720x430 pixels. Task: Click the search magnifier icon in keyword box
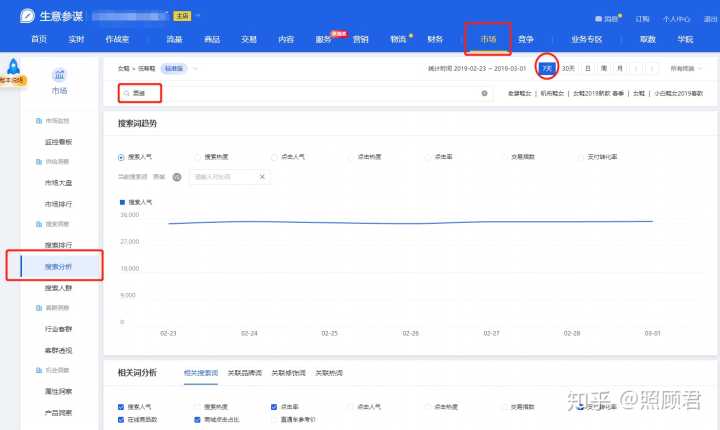point(126,93)
